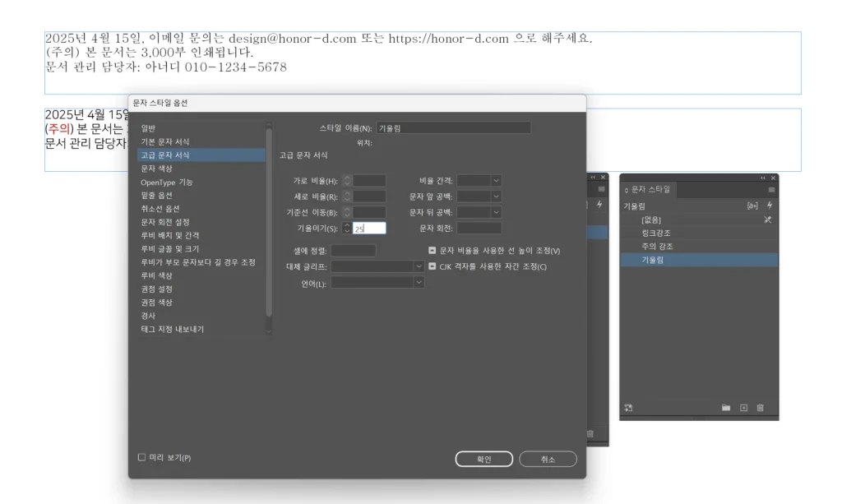Select the 링크강조 character style

coord(699,233)
